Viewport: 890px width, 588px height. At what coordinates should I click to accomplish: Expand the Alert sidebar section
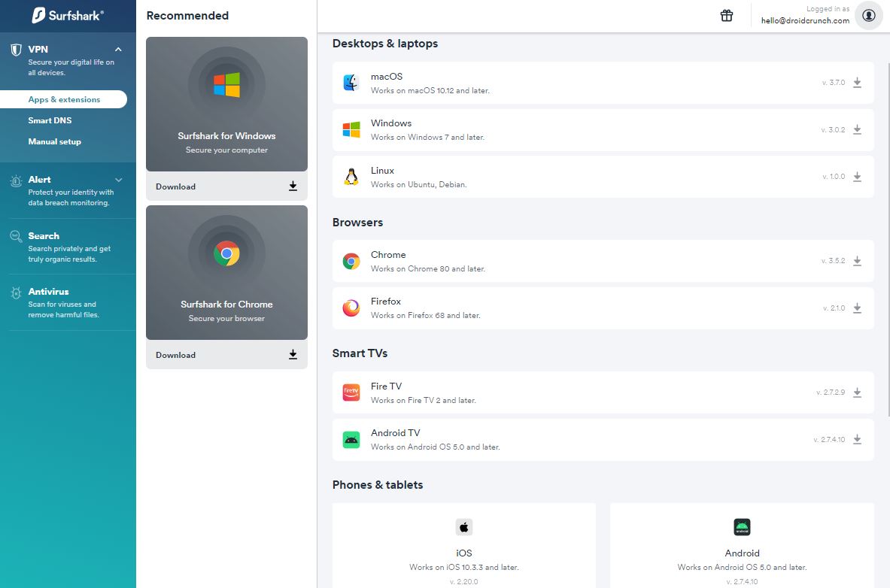click(118, 180)
